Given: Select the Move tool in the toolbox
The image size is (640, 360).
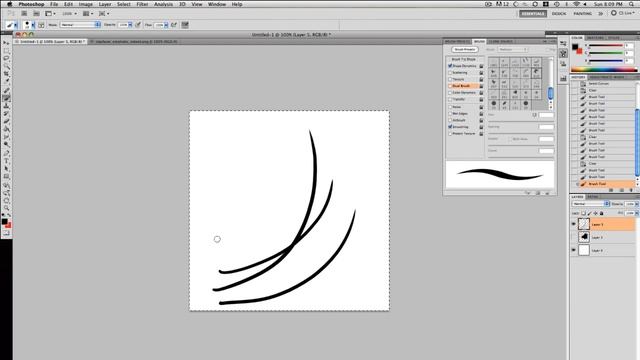Looking at the screenshot, I should click(x=6, y=43).
